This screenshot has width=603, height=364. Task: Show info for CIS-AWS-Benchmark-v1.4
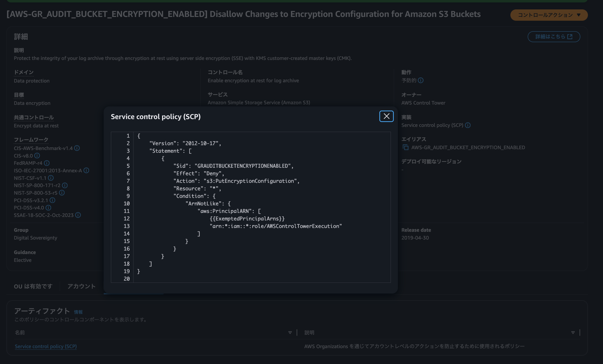77,148
